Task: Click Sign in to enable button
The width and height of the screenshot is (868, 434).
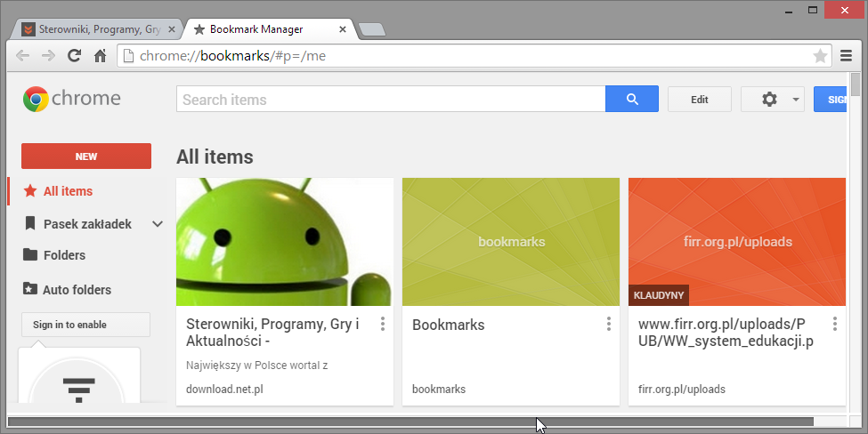Action: coord(85,325)
